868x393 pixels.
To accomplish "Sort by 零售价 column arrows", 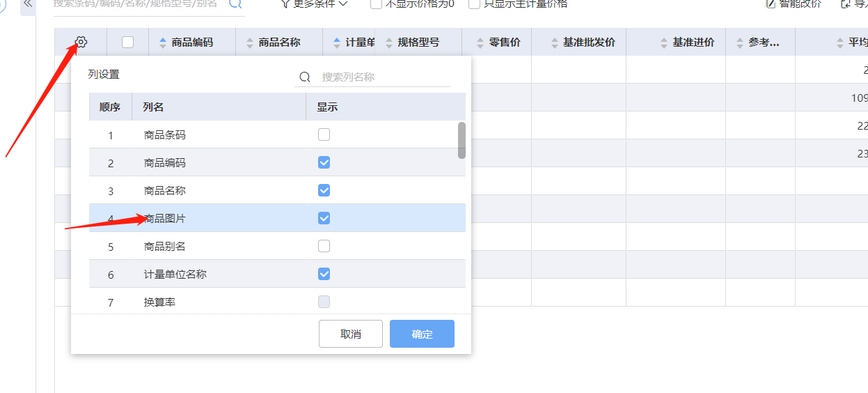I will click(x=480, y=43).
